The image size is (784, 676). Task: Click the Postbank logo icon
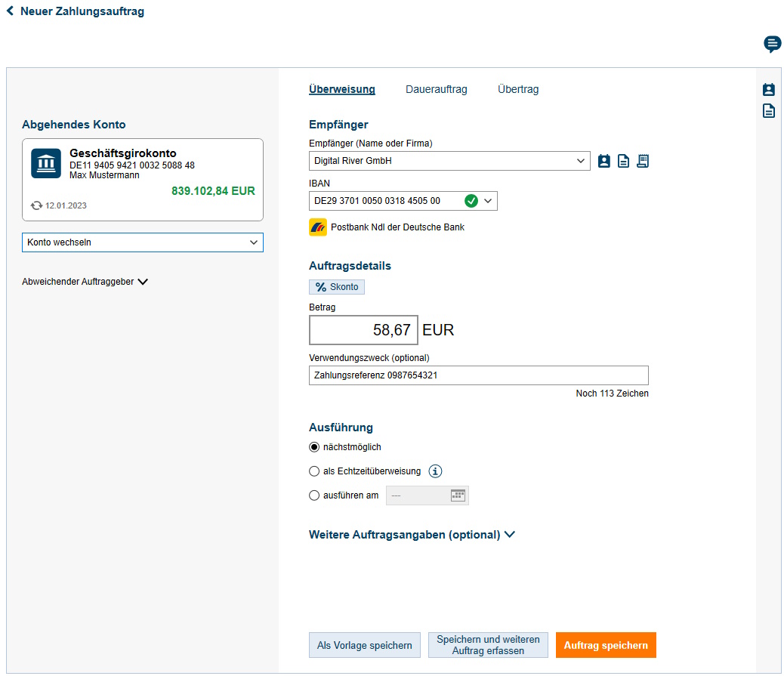click(317, 227)
